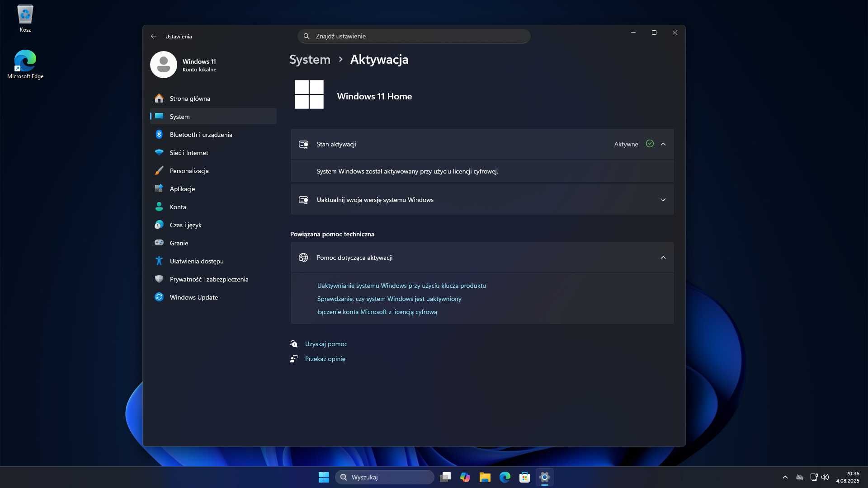Select System in the sidebar
This screenshot has width=868, height=488.
pyautogui.click(x=213, y=117)
